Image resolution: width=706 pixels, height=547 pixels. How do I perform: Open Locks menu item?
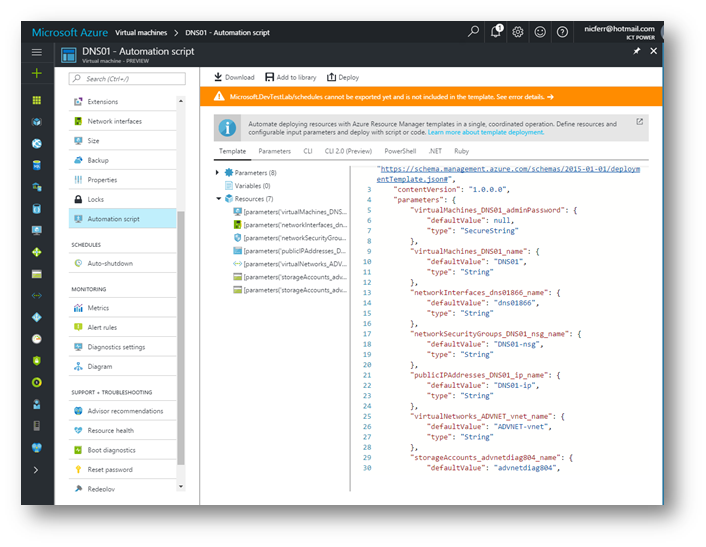coord(122,199)
